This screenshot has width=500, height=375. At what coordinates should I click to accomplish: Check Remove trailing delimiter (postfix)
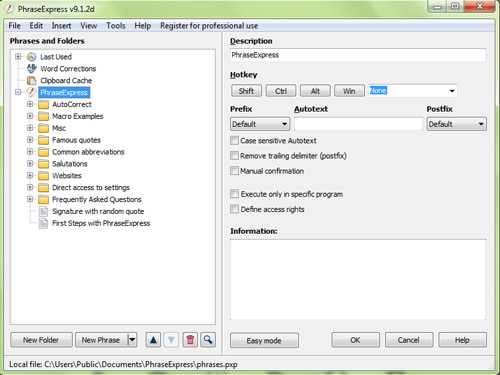pyautogui.click(x=235, y=156)
